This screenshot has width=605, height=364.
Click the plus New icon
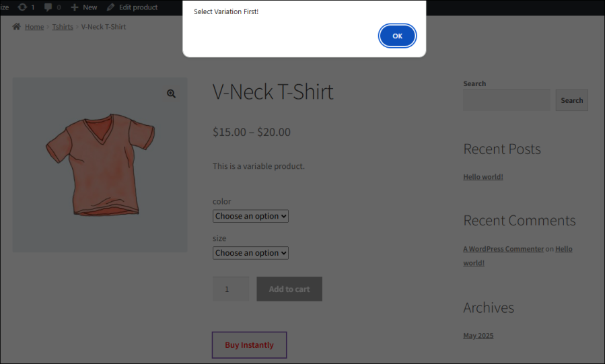(x=74, y=7)
